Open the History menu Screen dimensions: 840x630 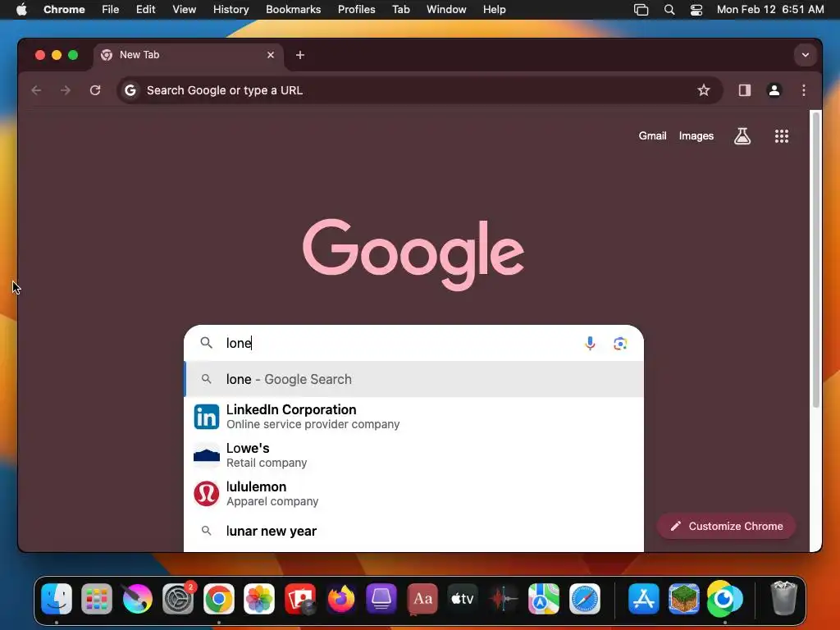[231, 10]
